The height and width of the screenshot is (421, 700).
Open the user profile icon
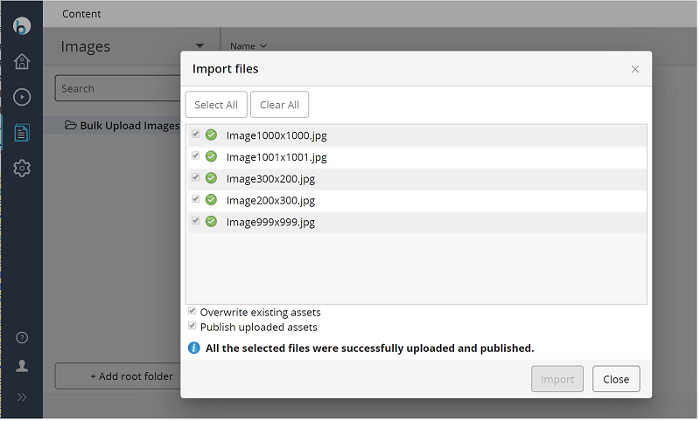[x=21, y=367]
